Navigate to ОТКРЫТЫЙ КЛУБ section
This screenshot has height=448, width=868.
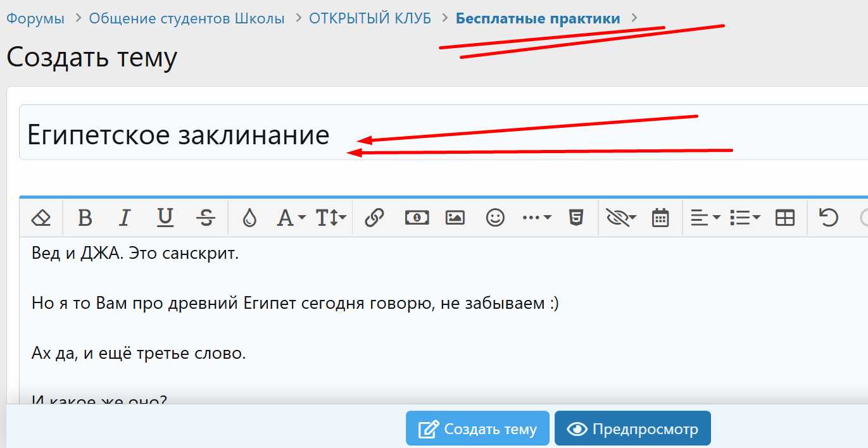[x=369, y=18]
